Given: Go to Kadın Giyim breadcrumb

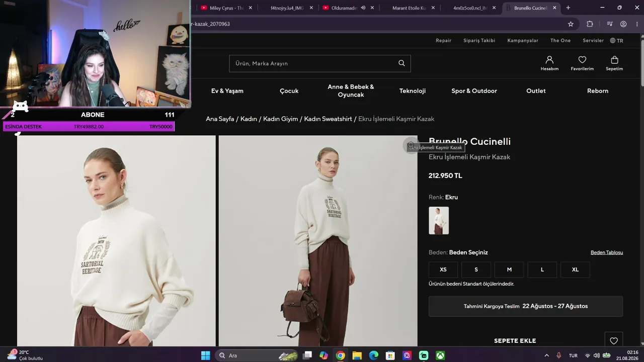Looking at the screenshot, I should (280, 119).
